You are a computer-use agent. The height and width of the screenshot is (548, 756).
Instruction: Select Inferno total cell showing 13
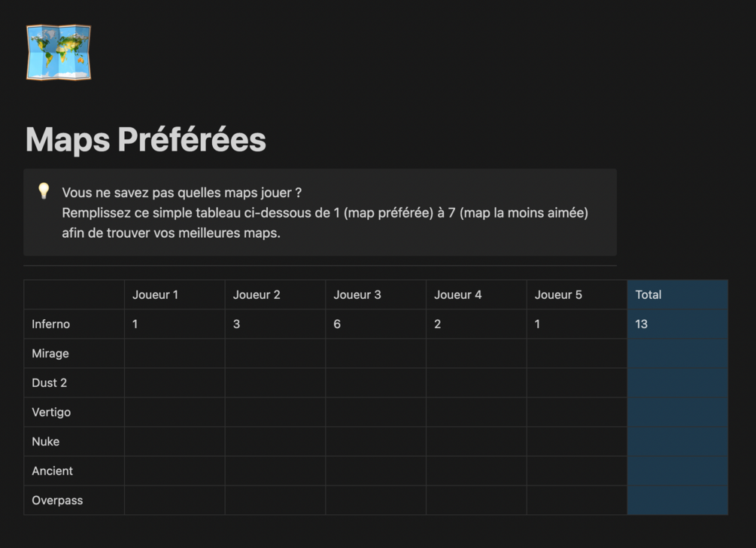coord(678,324)
